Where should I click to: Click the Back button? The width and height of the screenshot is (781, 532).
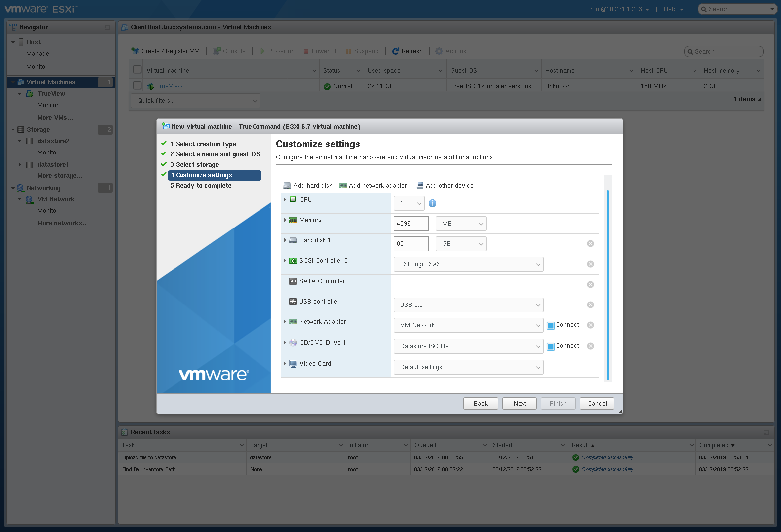[x=481, y=404]
